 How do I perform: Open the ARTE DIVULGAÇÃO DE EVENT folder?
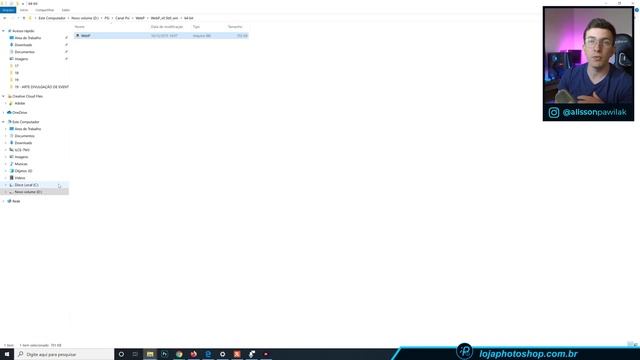tap(41, 87)
